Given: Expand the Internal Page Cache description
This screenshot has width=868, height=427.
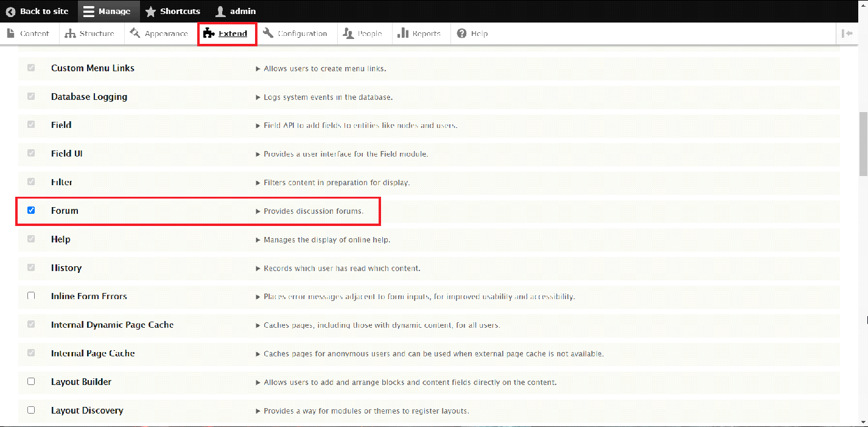Looking at the screenshot, I should click(258, 354).
